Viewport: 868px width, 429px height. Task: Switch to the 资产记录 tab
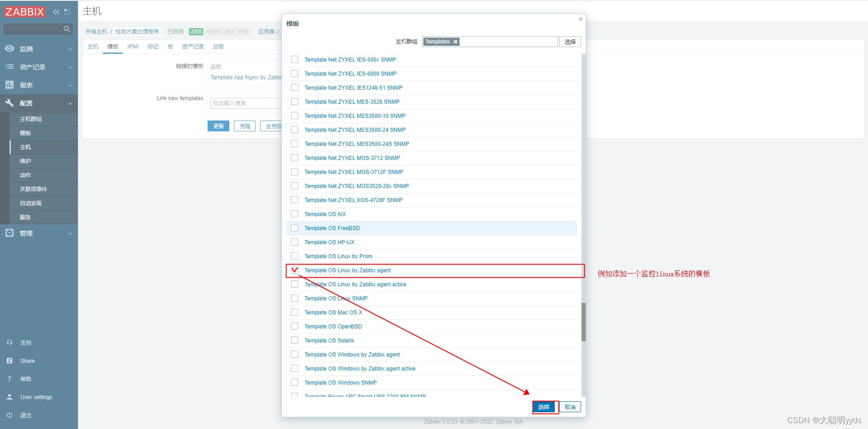193,47
